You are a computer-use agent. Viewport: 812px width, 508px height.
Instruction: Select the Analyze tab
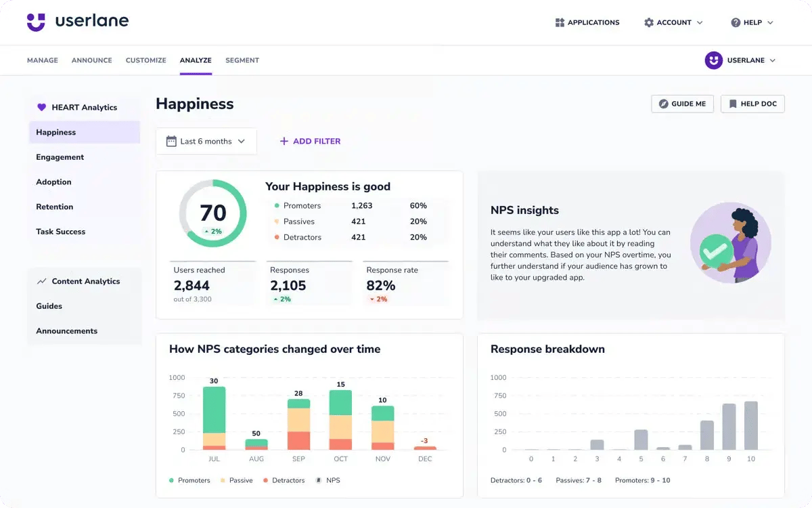click(x=196, y=60)
